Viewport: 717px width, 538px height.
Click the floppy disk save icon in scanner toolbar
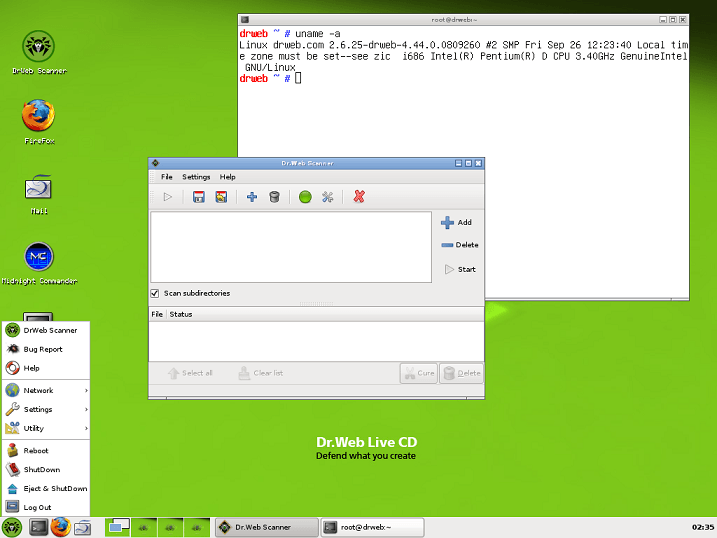click(x=198, y=197)
